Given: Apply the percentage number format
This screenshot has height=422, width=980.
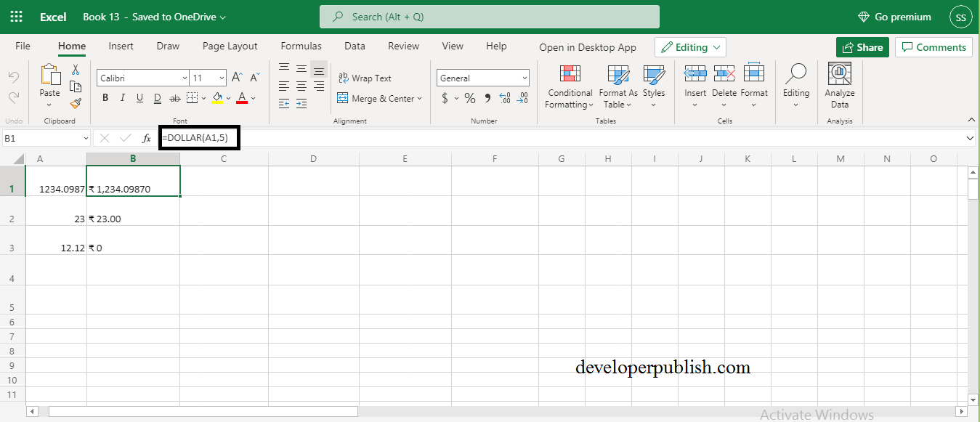Looking at the screenshot, I should point(469,97).
